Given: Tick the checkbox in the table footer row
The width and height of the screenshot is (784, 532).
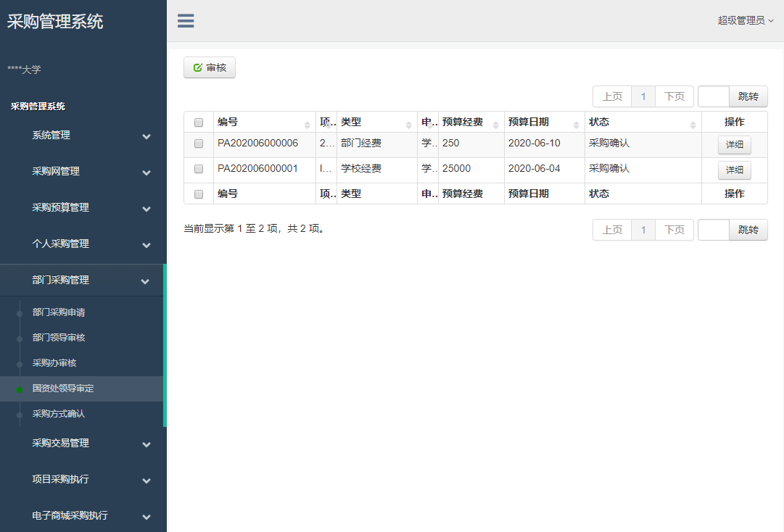Looking at the screenshot, I should point(199,194).
